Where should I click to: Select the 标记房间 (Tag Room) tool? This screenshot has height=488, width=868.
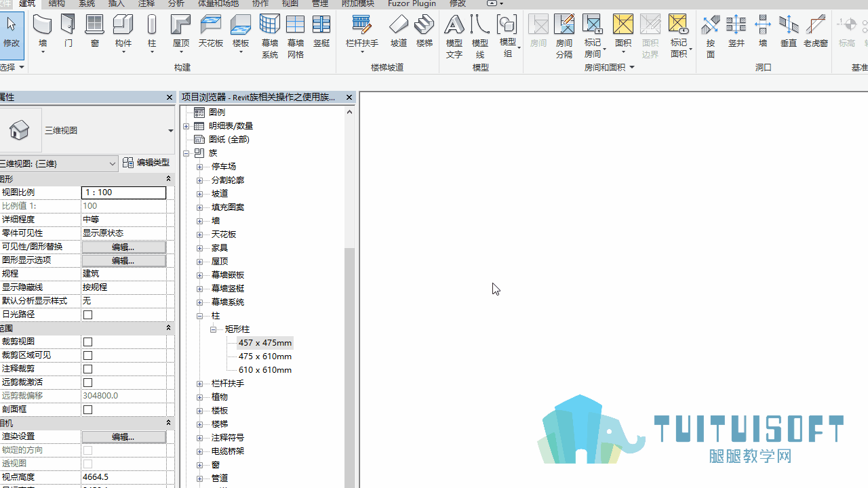point(593,36)
